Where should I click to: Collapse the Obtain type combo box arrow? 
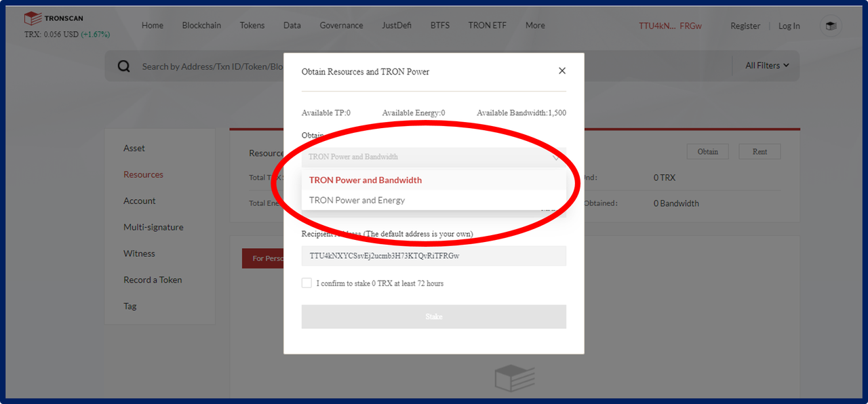[555, 157]
